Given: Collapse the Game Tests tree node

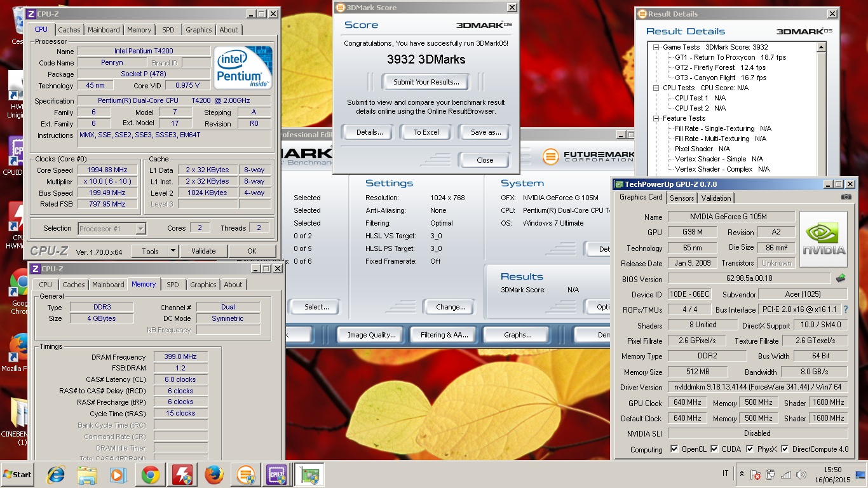Looking at the screenshot, I should point(656,47).
